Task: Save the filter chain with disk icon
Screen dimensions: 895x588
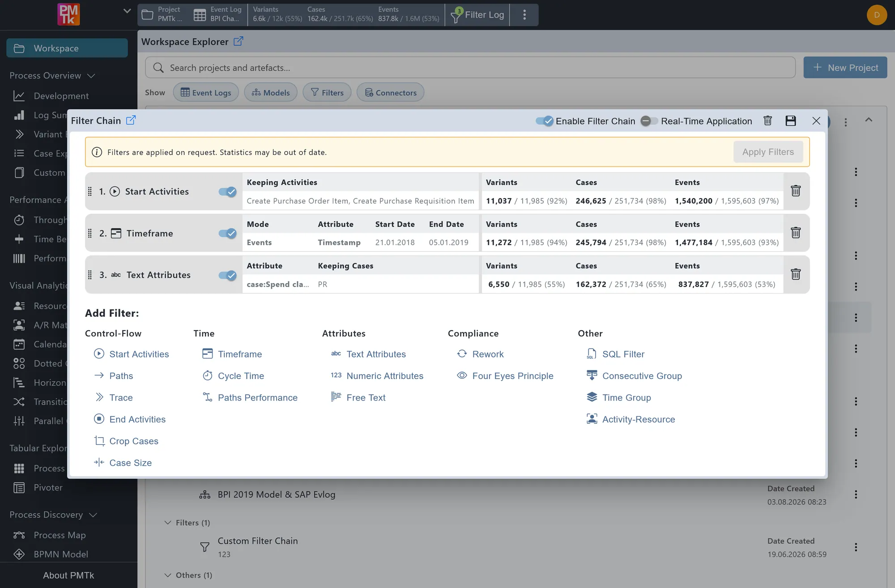Action: [790, 121]
